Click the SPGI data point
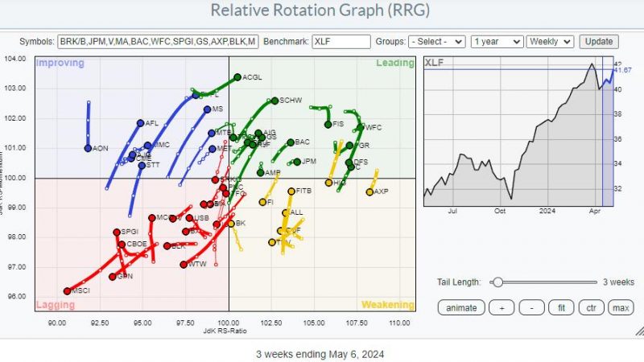This screenshot has height=362, width=644. click(x=117, y=232)
